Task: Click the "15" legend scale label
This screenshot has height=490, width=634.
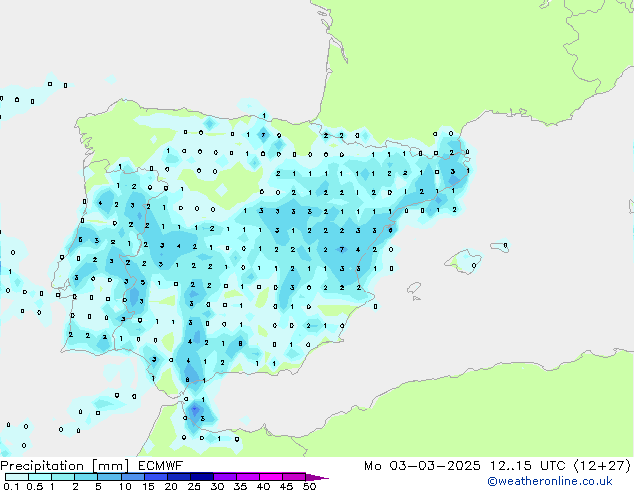Action: pyautogui.click(x=148, y=486)
